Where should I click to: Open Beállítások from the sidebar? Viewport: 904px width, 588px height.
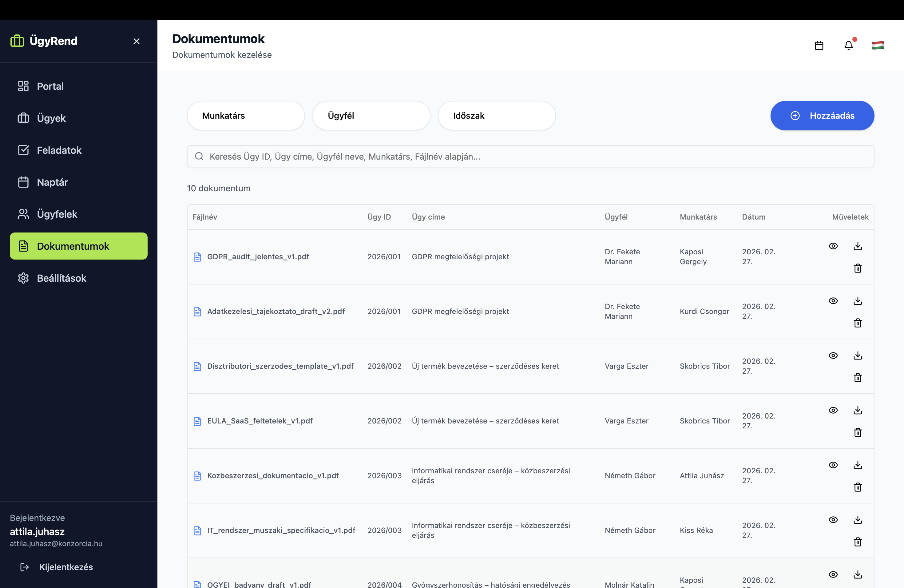61,278
